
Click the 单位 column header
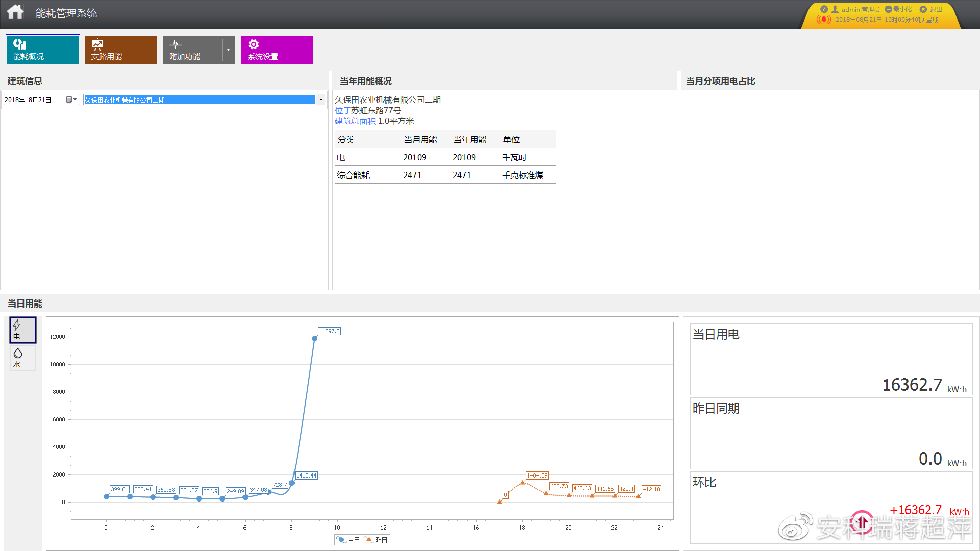[511, 139]
